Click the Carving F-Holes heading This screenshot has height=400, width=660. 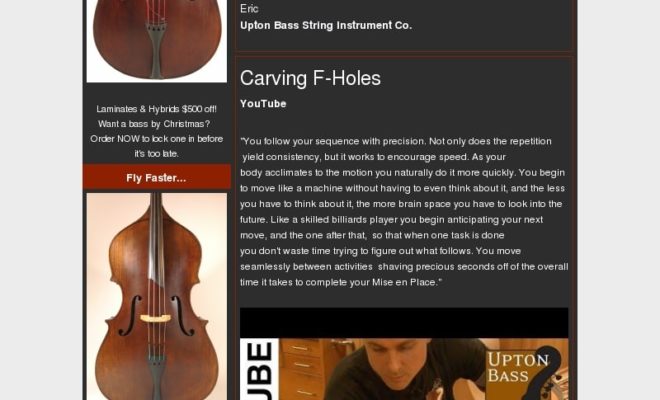[310, 78]
